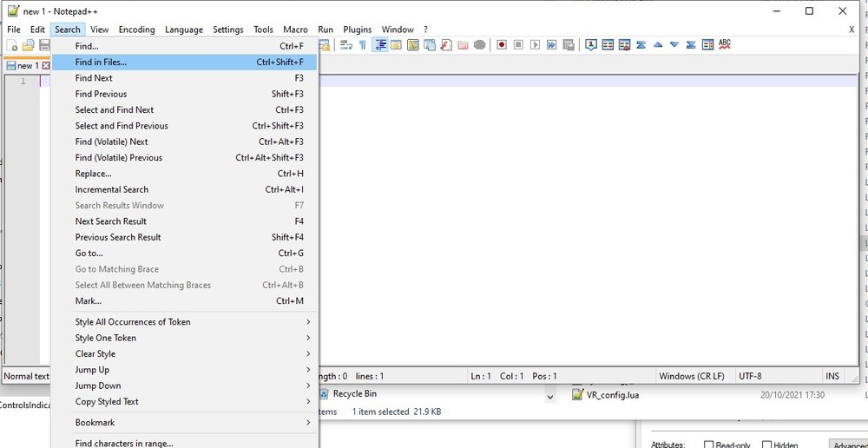Open the Language menu
This screenshot has width=868, height=448.
(x=184, y=30)
